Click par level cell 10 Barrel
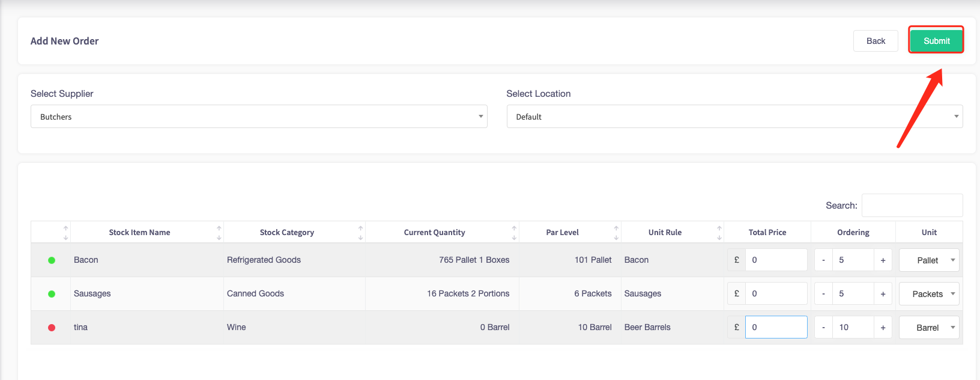Screen dimensions: 980x380 coord(570,328)
